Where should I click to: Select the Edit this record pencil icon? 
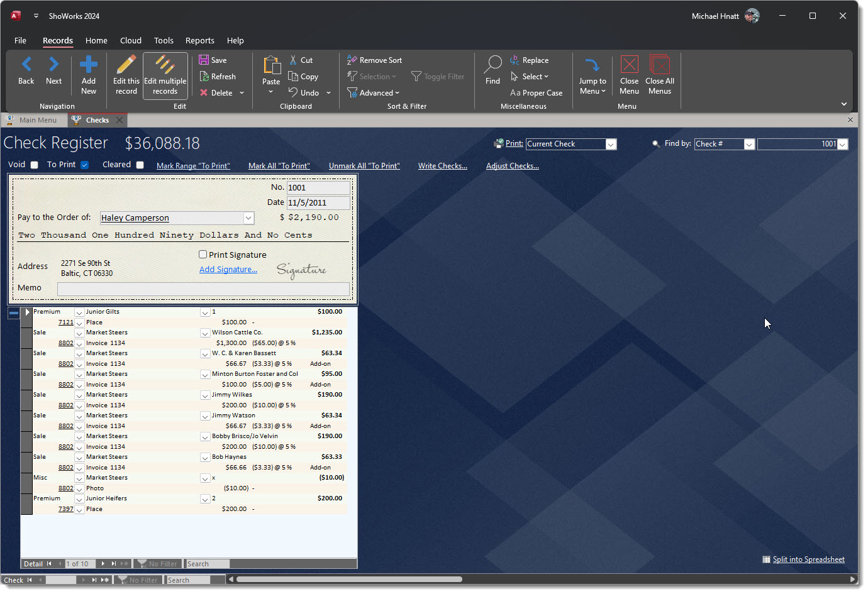(x=126, y=65)
